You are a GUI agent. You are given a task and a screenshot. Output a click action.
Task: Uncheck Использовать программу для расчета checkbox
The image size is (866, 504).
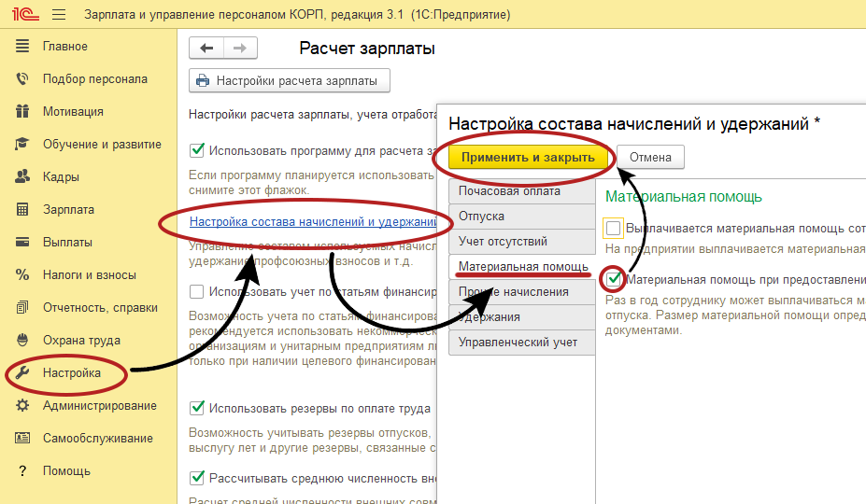[x=197, y=149]
